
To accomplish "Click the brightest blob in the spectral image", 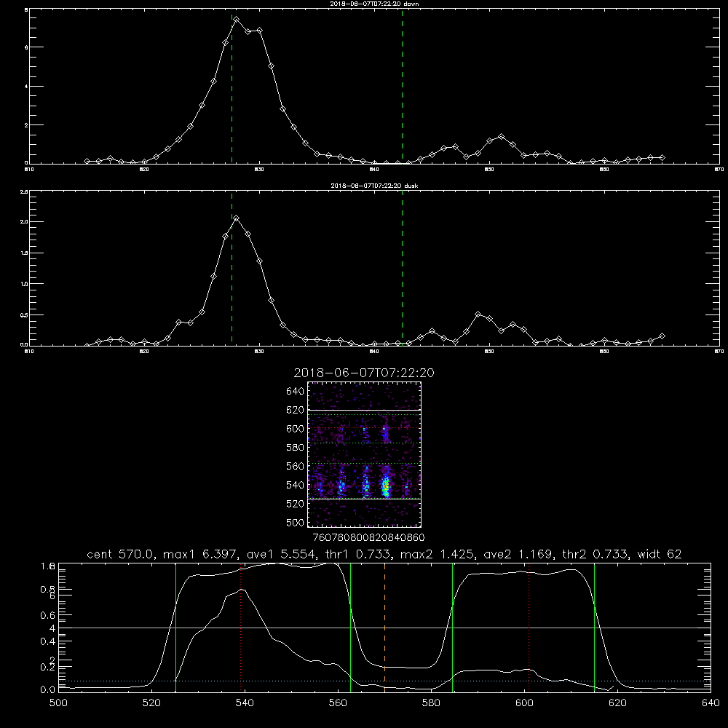I will [385, 486].
